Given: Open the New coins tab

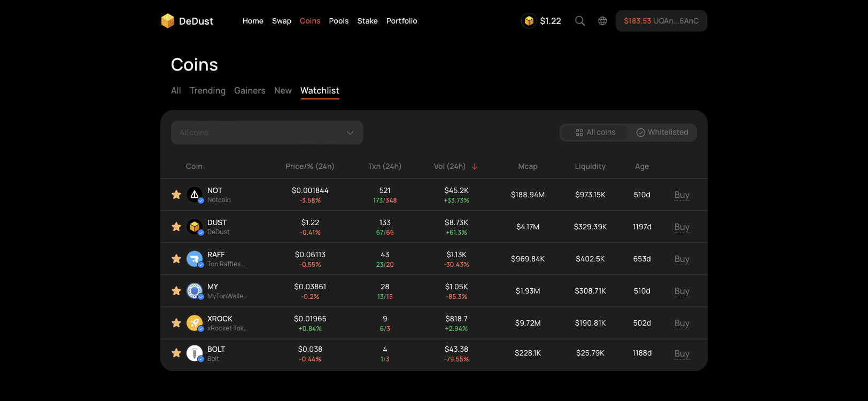Looking at the screenshot, I should (283, 91).
